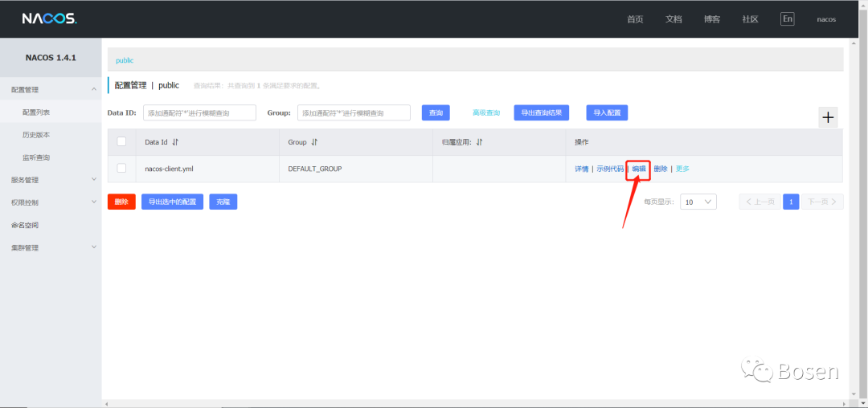Expand the 服务管理 sidebar section
The image size is (868, 408).
51,180
